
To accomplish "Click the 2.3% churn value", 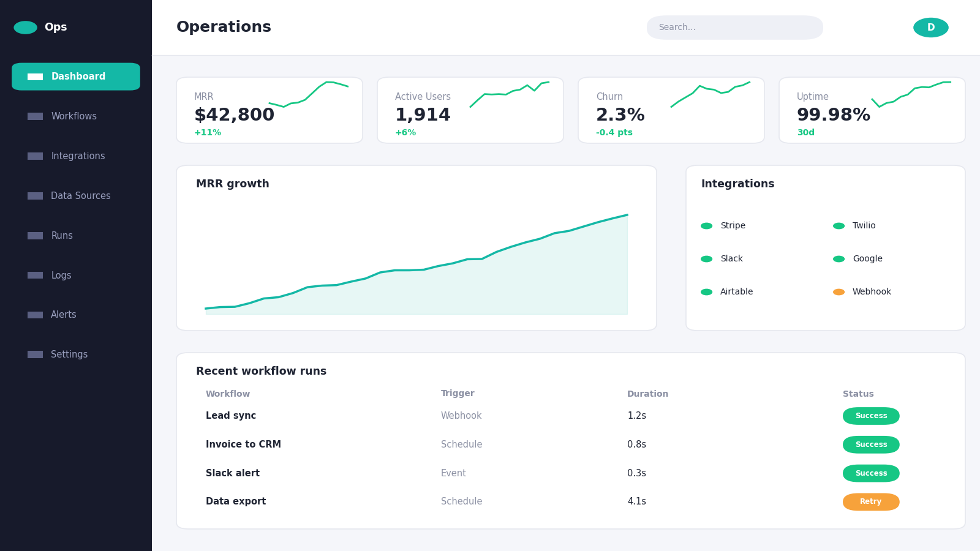I will tap(620, 115).
